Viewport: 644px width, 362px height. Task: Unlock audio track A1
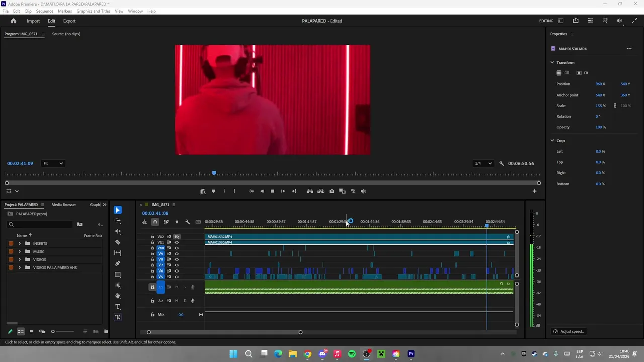[153, 287]
